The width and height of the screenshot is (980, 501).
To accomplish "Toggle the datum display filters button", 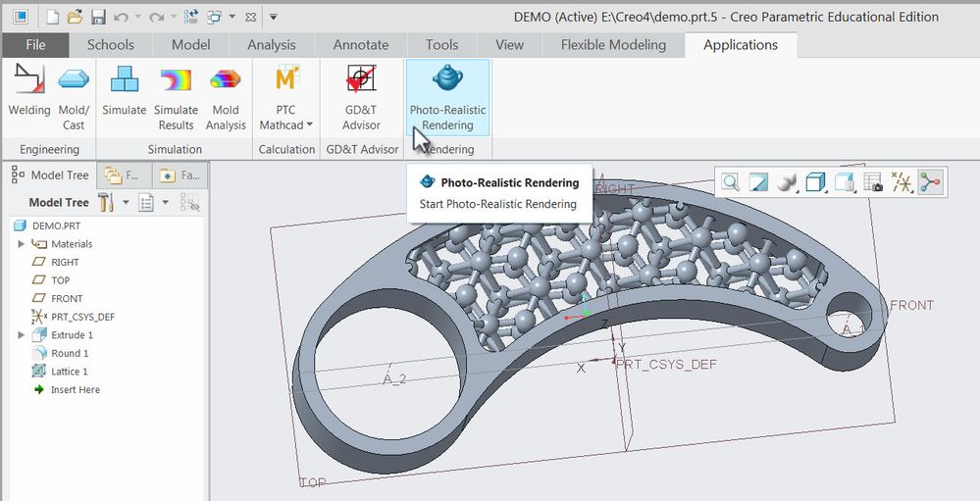I will tap(902, 181).
